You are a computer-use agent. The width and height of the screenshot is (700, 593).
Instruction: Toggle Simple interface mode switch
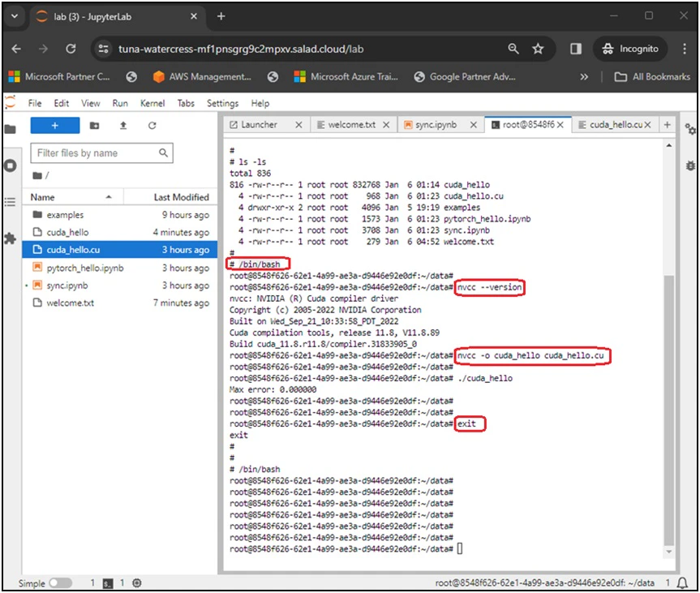click(x=60, y=582)
